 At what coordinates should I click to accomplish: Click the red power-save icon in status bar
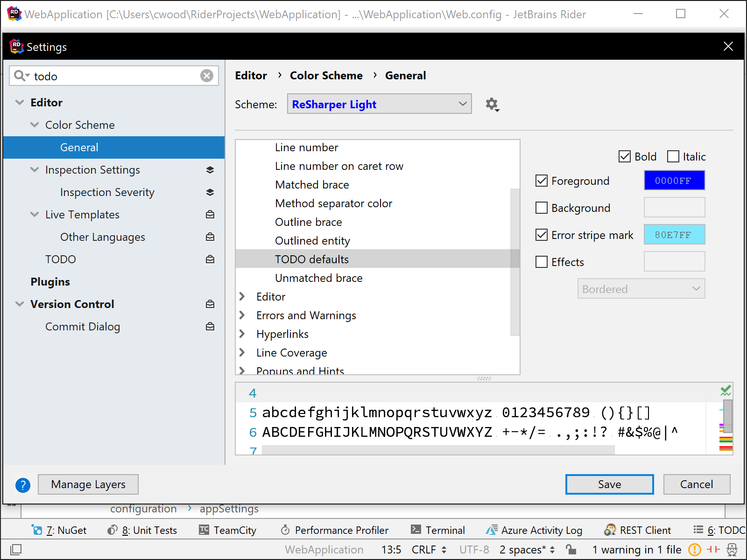713,550
